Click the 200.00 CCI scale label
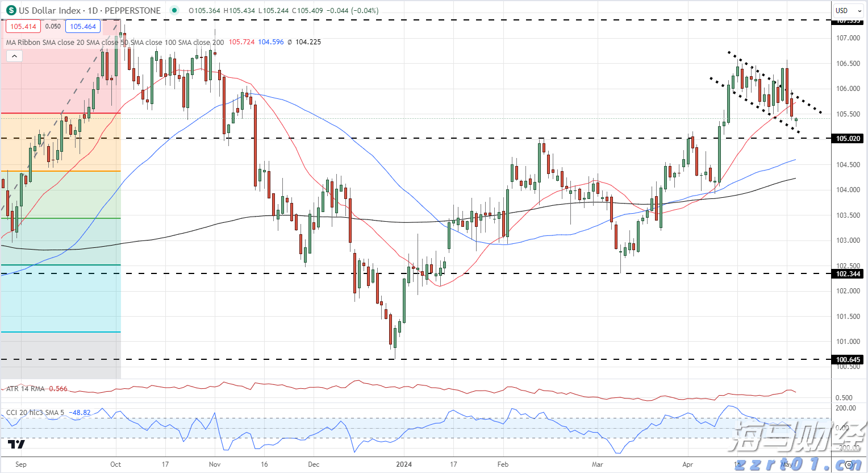The width and height of the screenshot is (868, 473). pos(846,408)
